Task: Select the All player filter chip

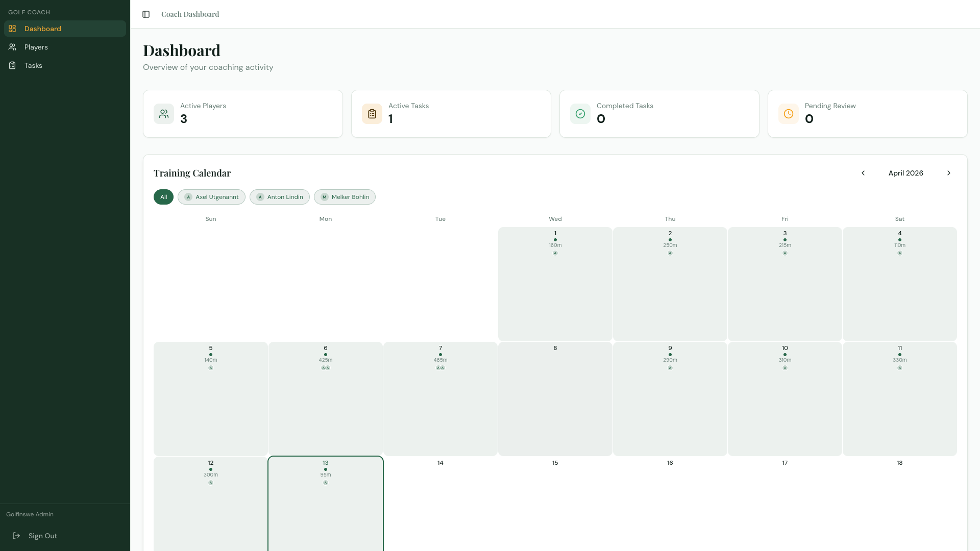Action: pyautogui.click(x=163, y=197)
